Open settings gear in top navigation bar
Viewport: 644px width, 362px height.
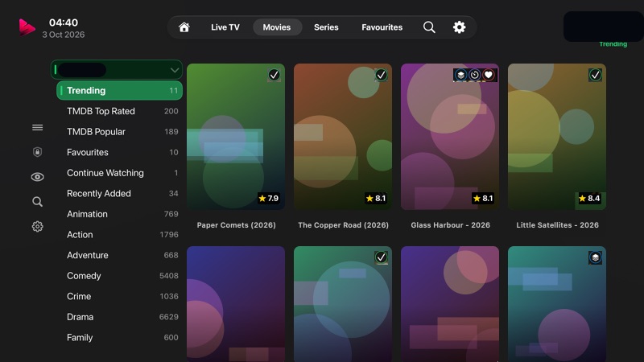pos(459,27)
